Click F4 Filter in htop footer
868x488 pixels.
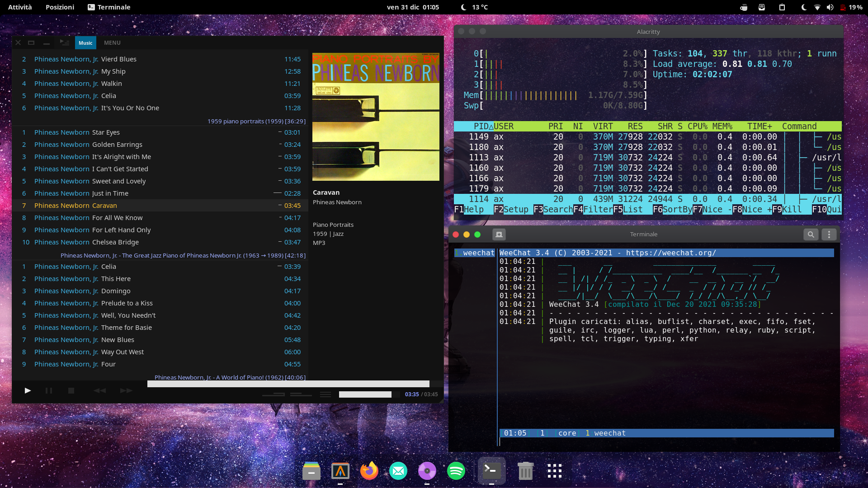[593, 210]
